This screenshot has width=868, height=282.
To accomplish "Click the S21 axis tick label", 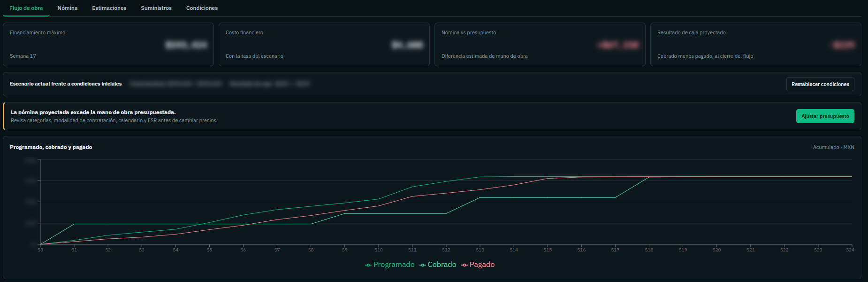I will coord(751,250).
